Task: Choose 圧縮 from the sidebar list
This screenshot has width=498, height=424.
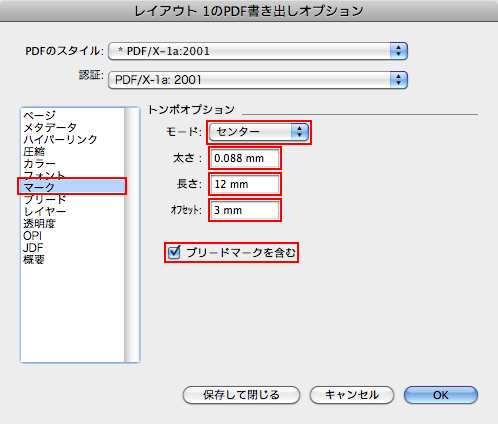Action: point(34,152)
